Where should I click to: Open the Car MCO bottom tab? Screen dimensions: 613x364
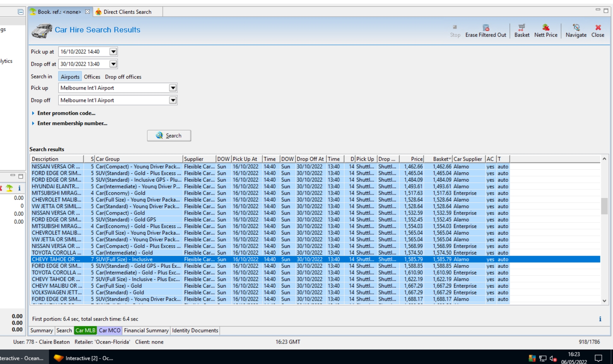click(110, 330)
